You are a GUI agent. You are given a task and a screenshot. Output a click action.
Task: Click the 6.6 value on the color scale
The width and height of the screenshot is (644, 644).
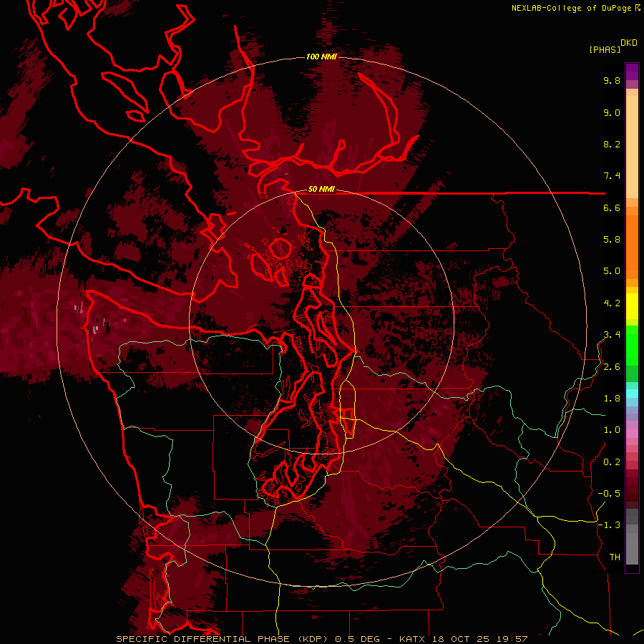pyautogui.click(x=612, y=208)
